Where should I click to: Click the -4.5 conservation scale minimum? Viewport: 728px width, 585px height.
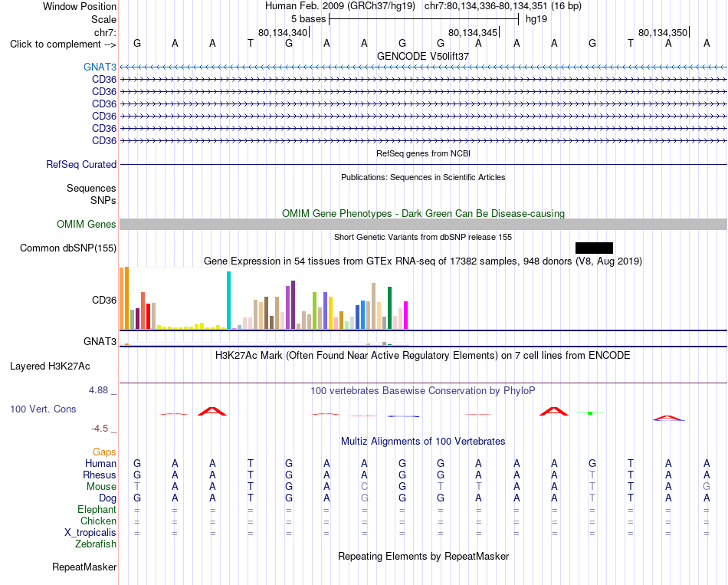pos(100,429)
